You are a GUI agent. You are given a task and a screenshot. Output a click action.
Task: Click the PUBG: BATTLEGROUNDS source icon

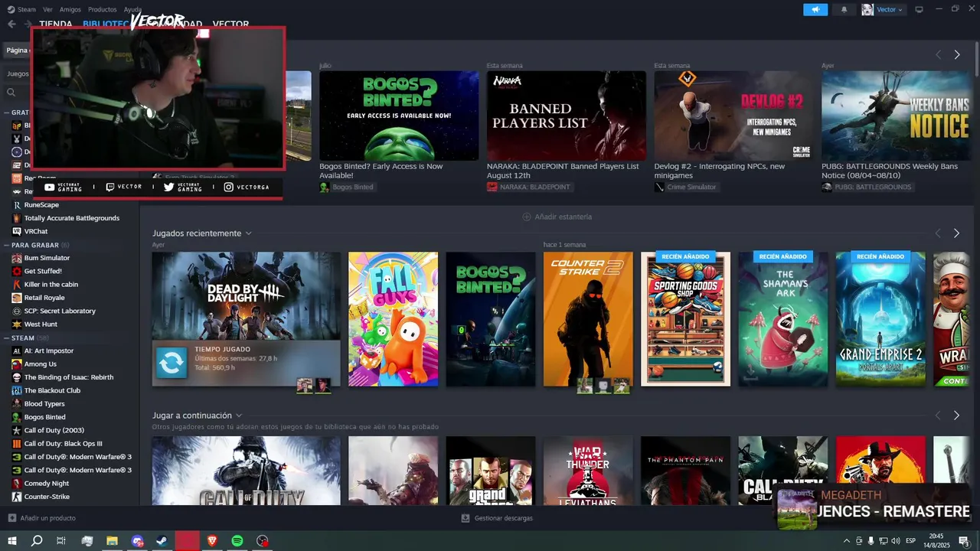tap(827, 187)
